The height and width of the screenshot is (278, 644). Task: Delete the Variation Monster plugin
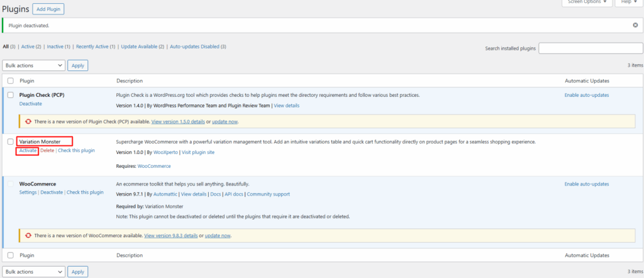coord(47,151)
